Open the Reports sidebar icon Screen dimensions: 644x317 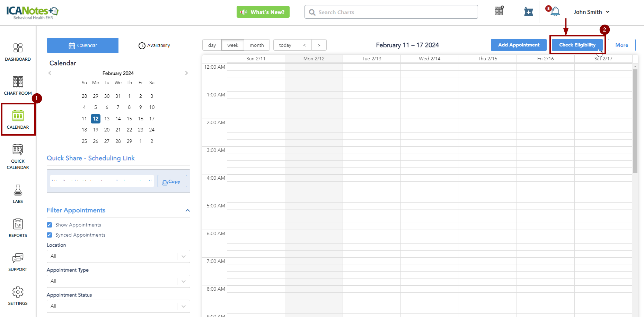pos(18,228)
